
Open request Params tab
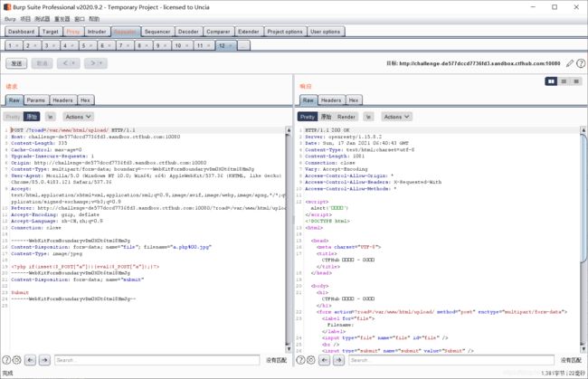tap(36, 100)
